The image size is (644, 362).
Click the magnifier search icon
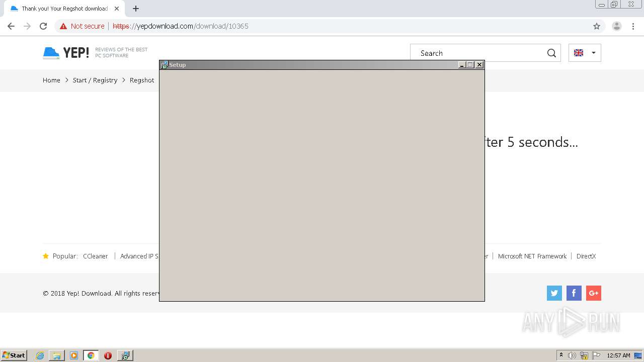pos(551,53)
